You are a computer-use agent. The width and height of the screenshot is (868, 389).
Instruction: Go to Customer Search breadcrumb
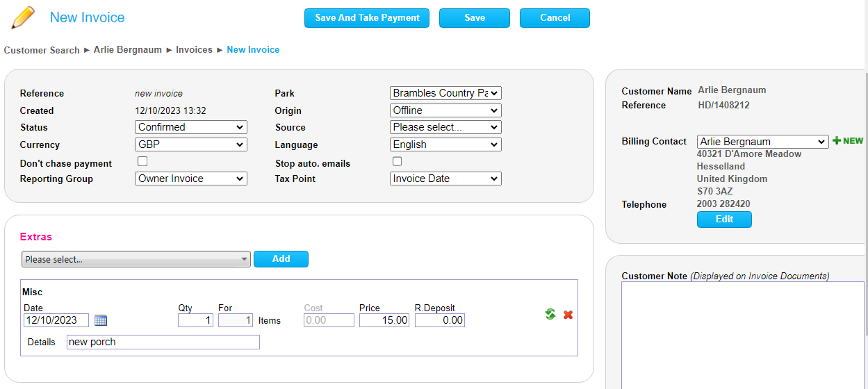click(x=42, y=50)
